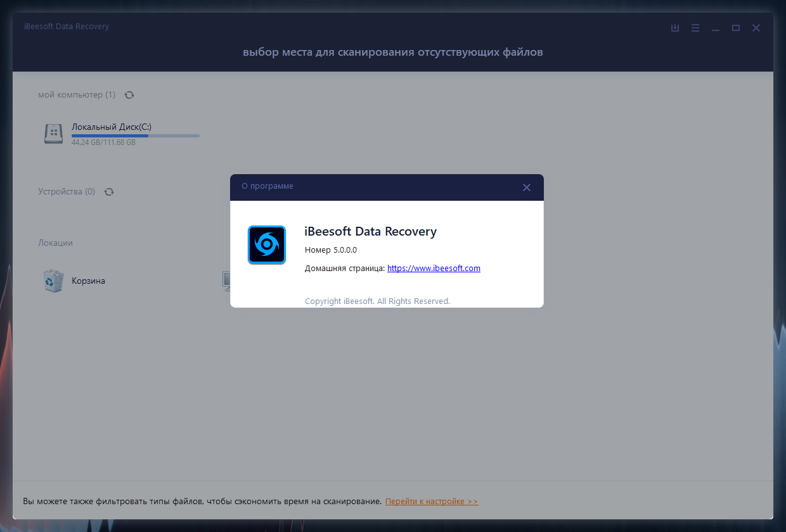Click the Корзина label

coord(88,281)
